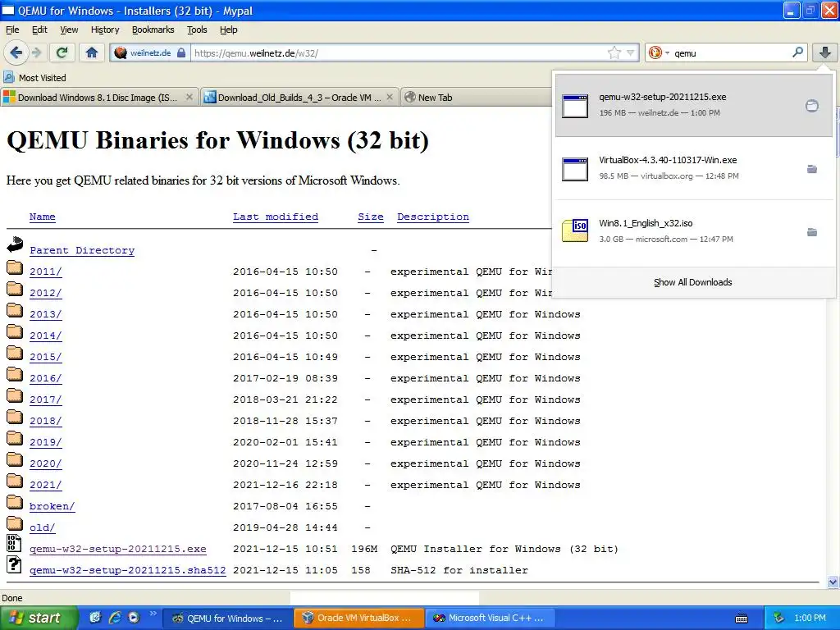The height and width of the screenshot is (630, 840).
Task: Switch to Oracle VM VirtualBox taskbar button
Action: click(358, 618)
